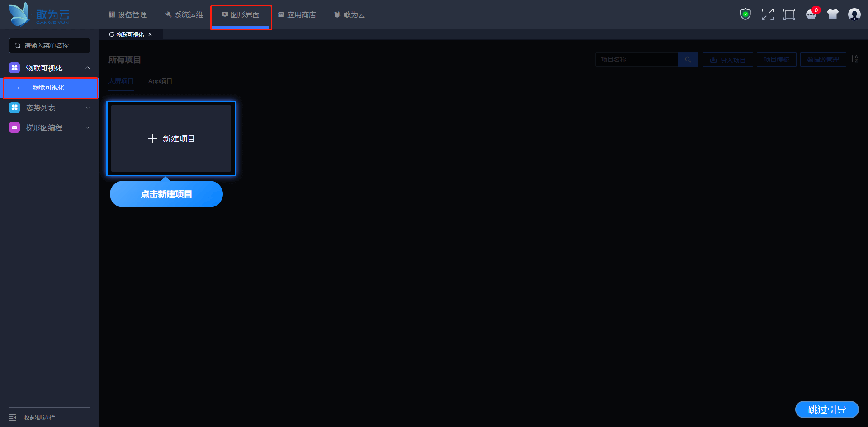Switch to the App项目 tab
The image size is (868, 427).
(x=160, y=81)
